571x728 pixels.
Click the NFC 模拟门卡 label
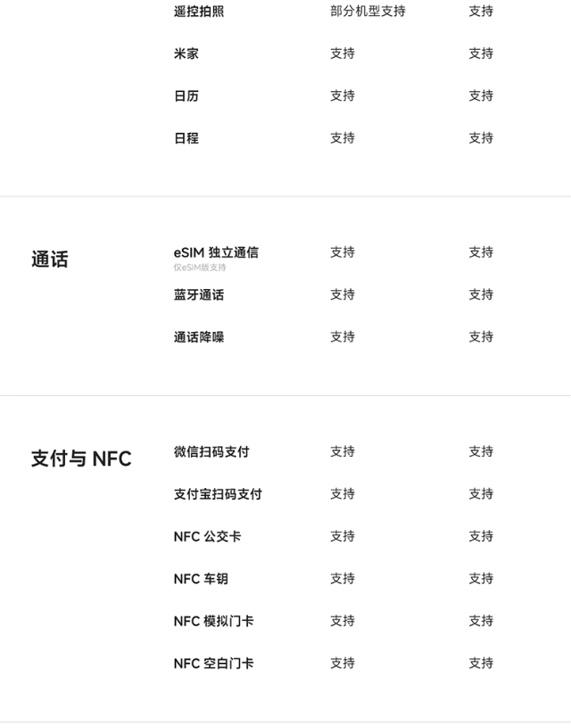pyautogui.click(x=213, y=621)
